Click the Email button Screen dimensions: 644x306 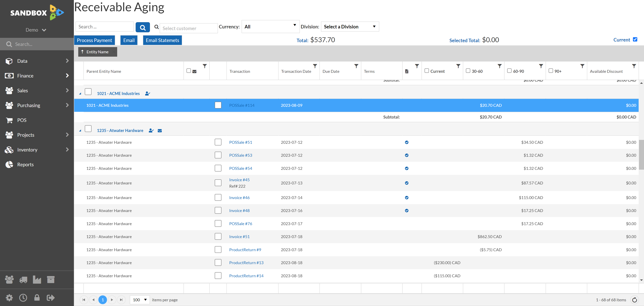(129, 40)
